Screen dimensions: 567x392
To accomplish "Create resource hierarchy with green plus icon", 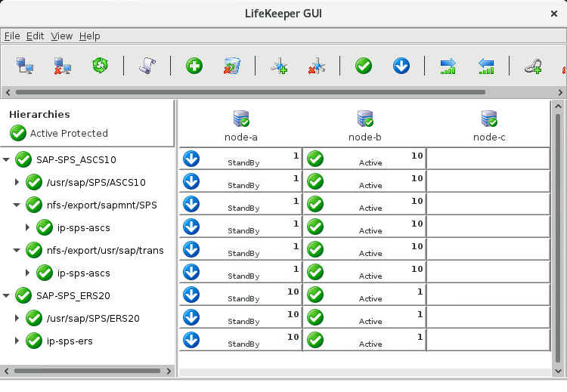I will [x=194, y=66].
